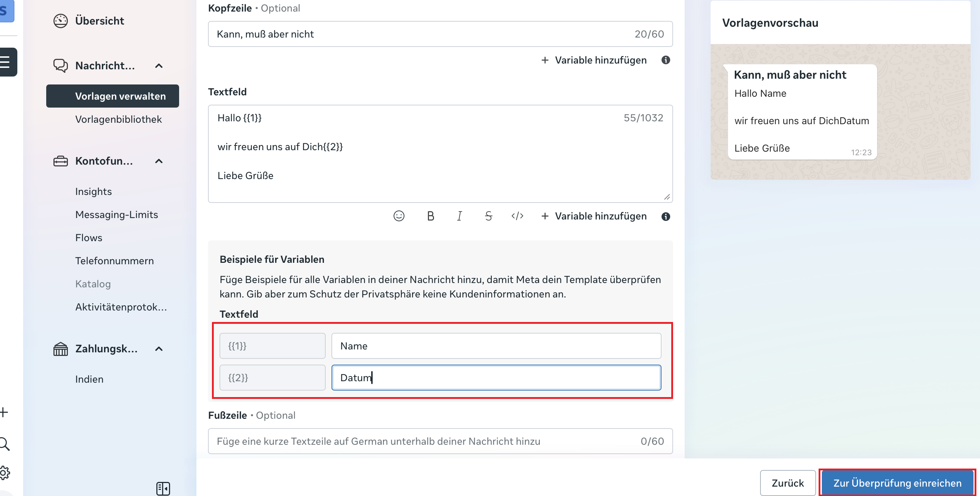This screenshot has height=496, width=980.
Task: Click the Vorlagenvorschau heading
Action: [770, 23]
